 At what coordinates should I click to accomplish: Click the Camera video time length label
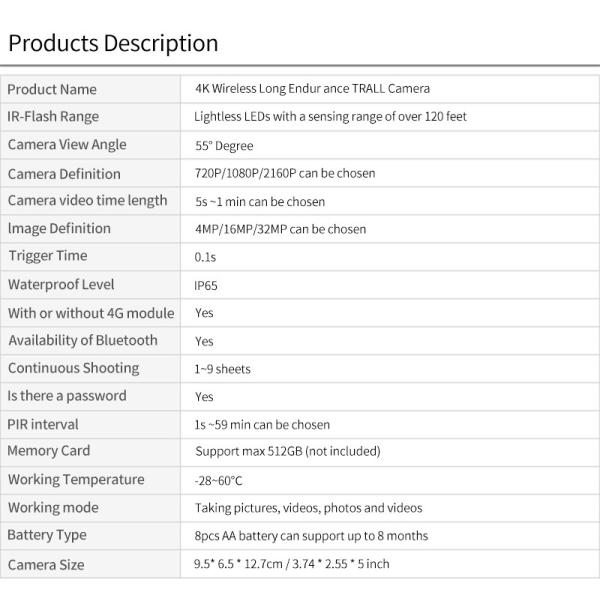(x=88, y=200)
